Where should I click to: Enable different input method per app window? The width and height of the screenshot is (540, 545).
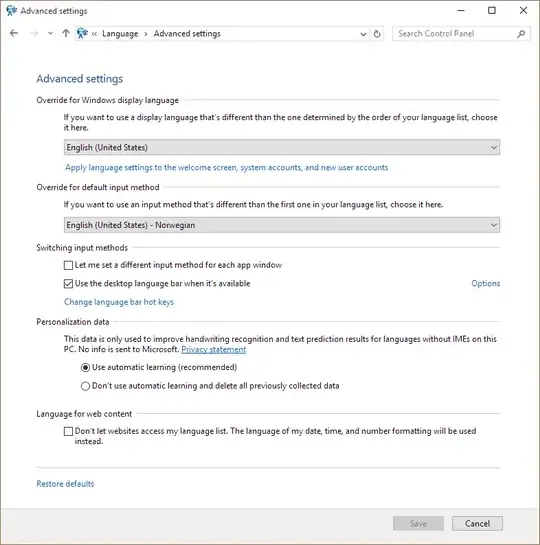(x=68, y=266)
